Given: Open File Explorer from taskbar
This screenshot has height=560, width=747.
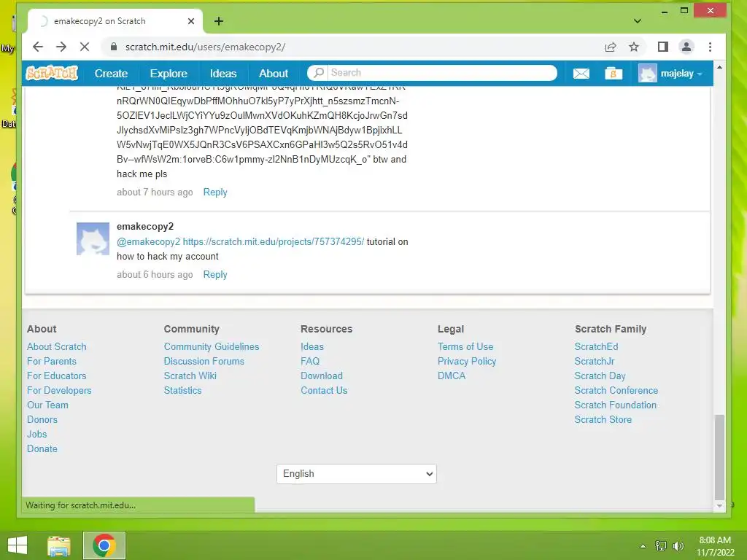Looking at the screenshot, I should [x=59, y=545].
